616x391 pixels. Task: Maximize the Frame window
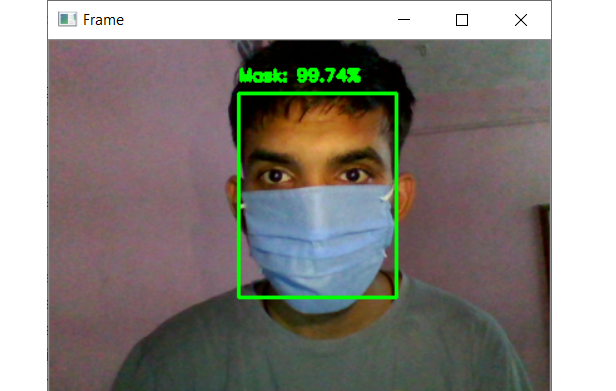tap(462, 20)
